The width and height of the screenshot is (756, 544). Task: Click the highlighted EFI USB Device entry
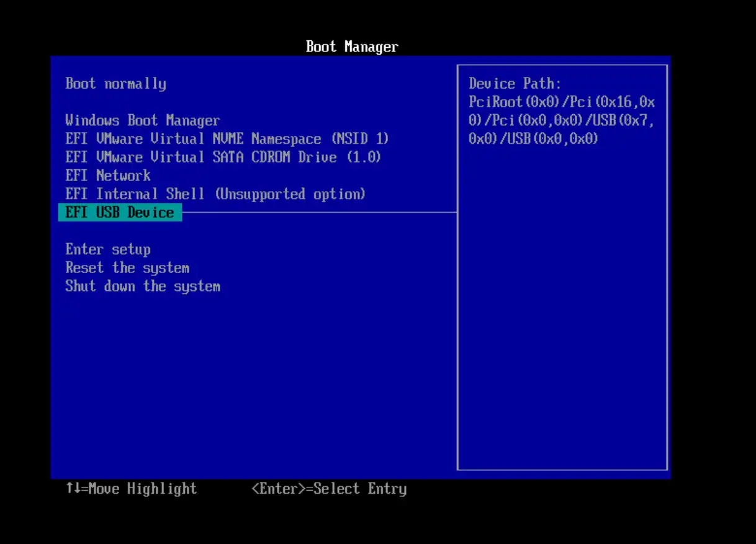tap(120, 213)
